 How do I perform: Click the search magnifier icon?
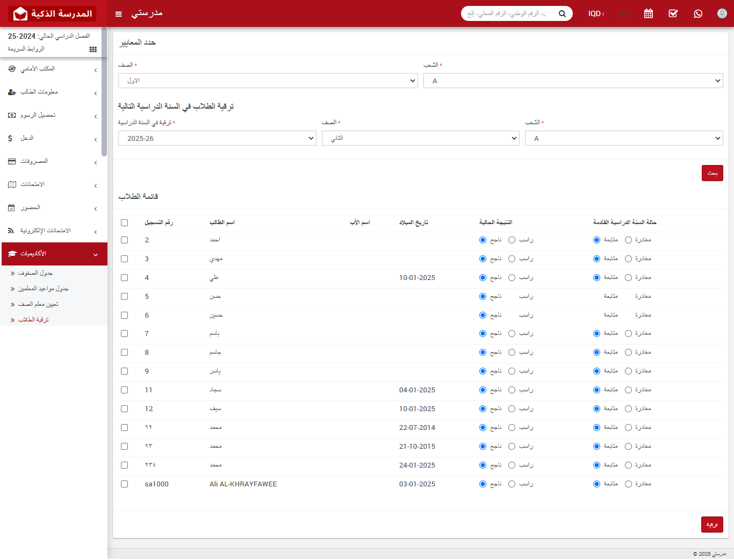(x=562, y=13)
